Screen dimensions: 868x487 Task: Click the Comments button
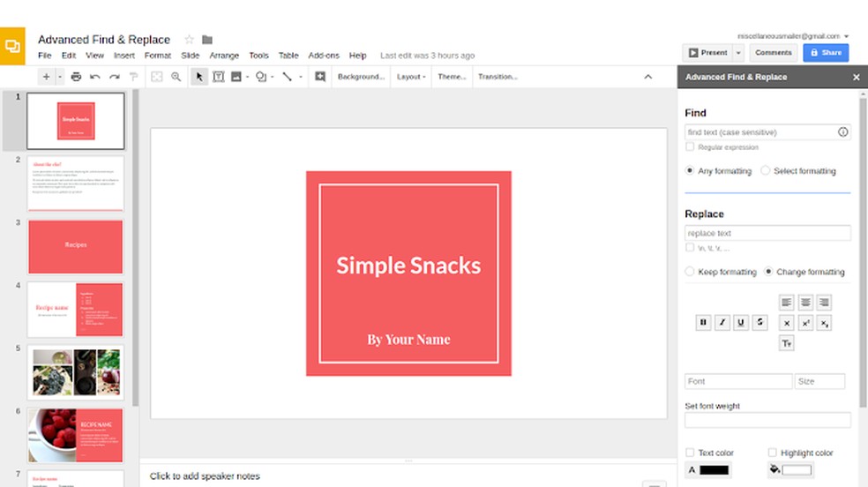click(x=774, y=53)
